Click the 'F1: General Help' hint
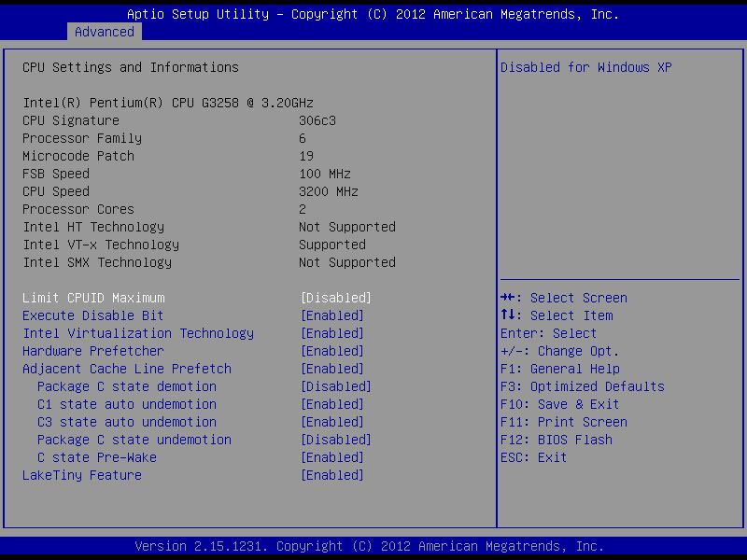The width and height of the screenshot is (747, 560). pyautogui.click(x=559, y=369)
